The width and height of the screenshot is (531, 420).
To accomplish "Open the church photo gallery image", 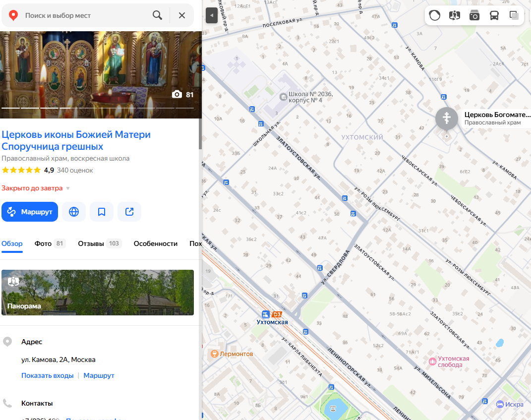I will [101, 74].
